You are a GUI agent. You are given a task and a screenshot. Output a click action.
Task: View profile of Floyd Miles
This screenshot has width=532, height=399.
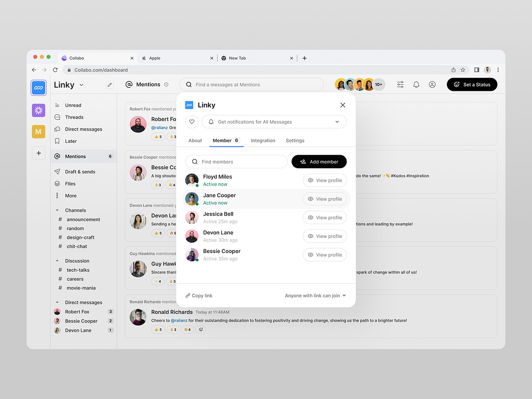click(325, 180)
